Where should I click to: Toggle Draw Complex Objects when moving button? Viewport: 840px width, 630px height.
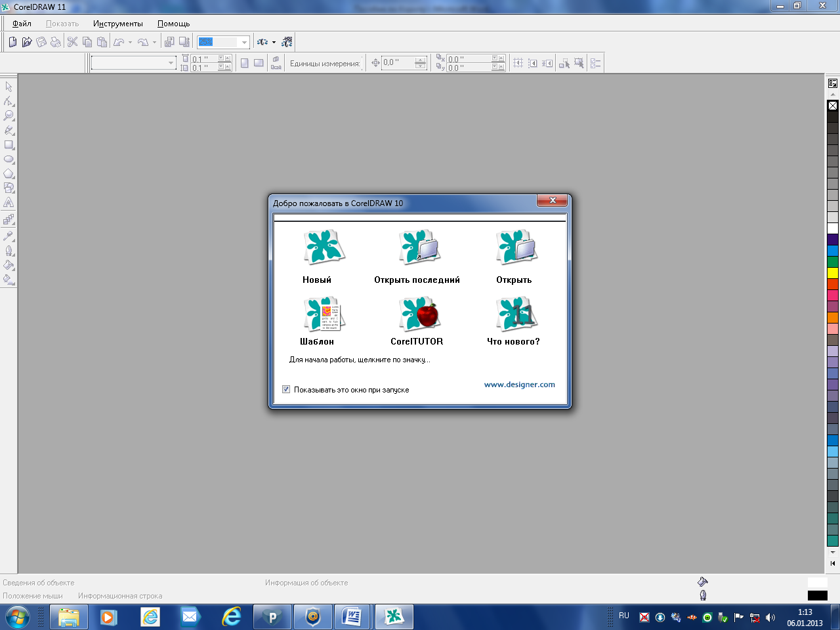click(564, 63)
